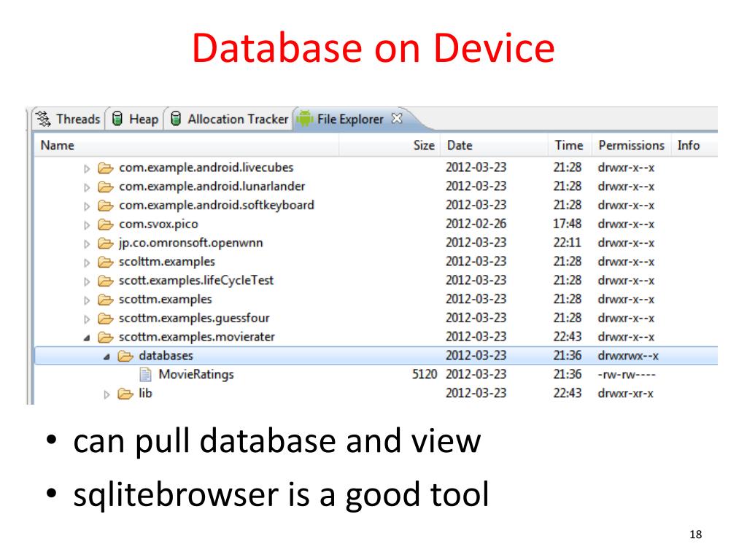Select the lib folder name

coord(145,393)
